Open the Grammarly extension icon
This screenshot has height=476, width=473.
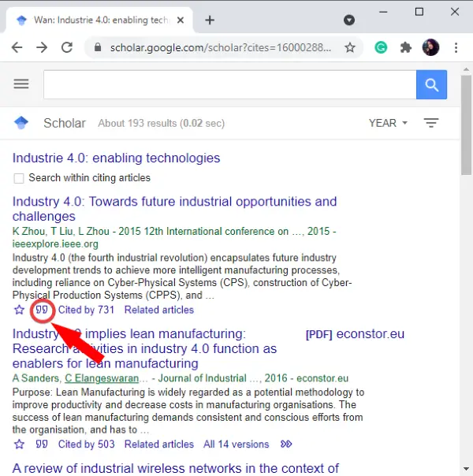pyautogui.click(x=381, y=47)
